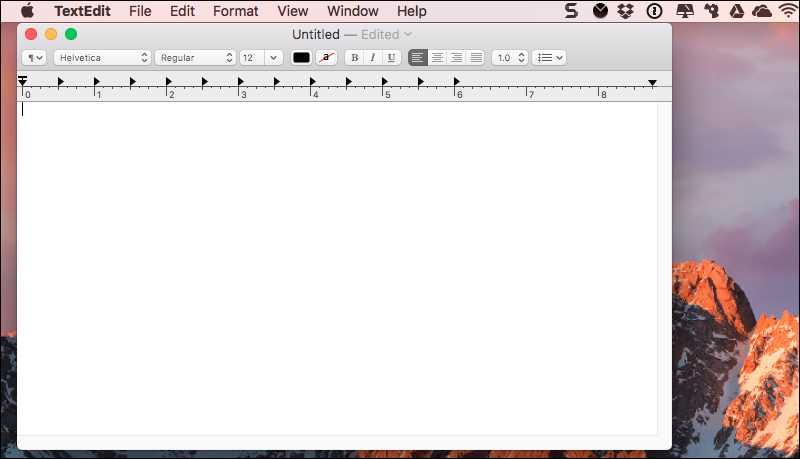
Task: Click the Wi-Fi status icon
Action: click(788, 11)
